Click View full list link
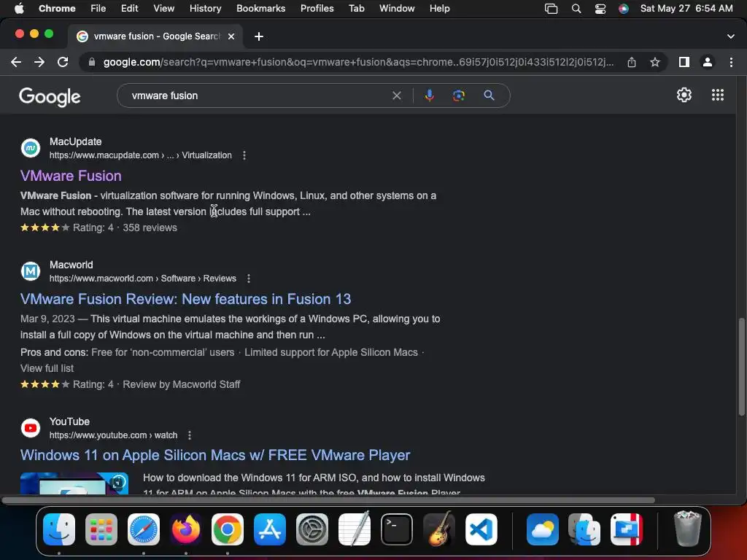Viewport: 747px width, 560px height. pyautogui.click(x=47, y=368)
